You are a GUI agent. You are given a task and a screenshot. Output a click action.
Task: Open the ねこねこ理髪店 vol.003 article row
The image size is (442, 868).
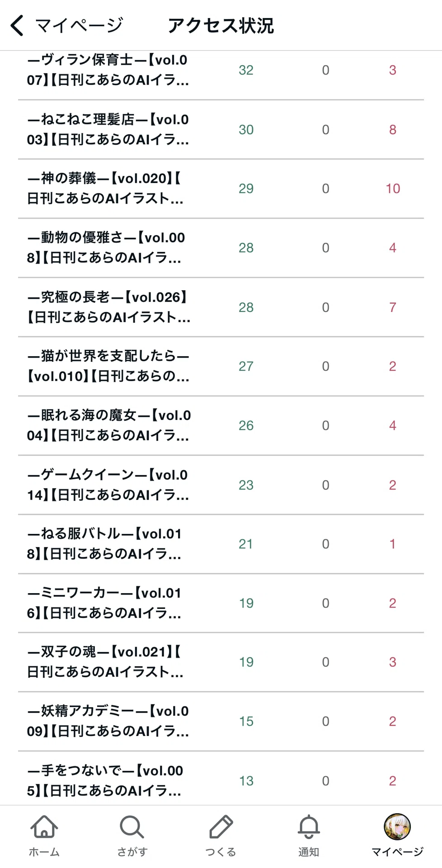pos(221,130)
